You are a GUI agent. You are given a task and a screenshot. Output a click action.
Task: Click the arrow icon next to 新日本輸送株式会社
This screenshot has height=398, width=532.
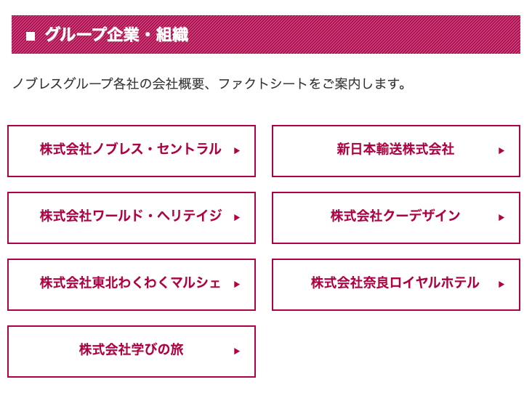(x=501, y=151)
